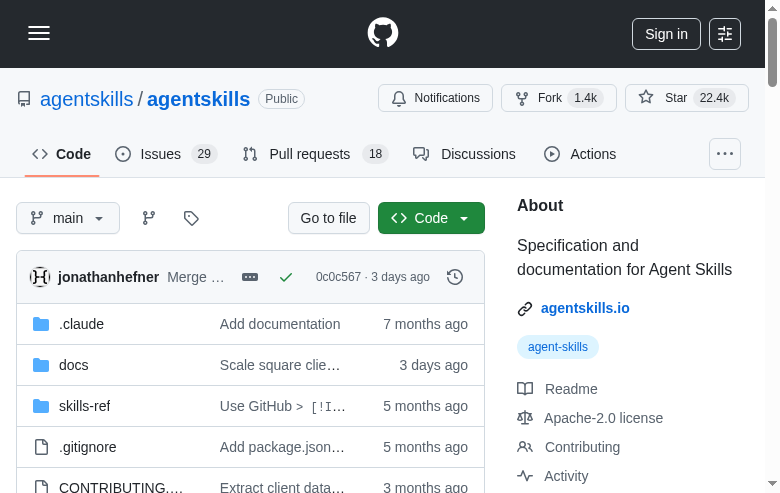Screen dimensions: 780x493
Task: View the 22.4k stars count
Action: coord(714,98)
